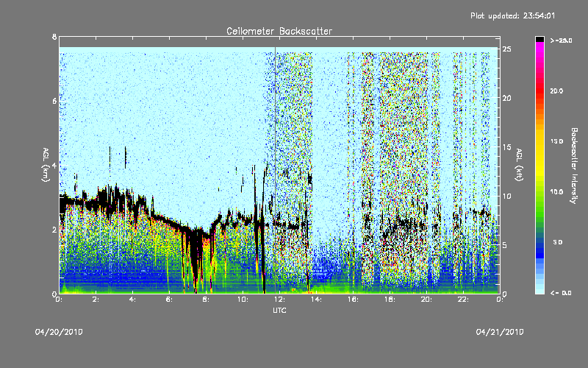Click the ">=25.0" colorbar maximum label

click(x=561, y=40)
